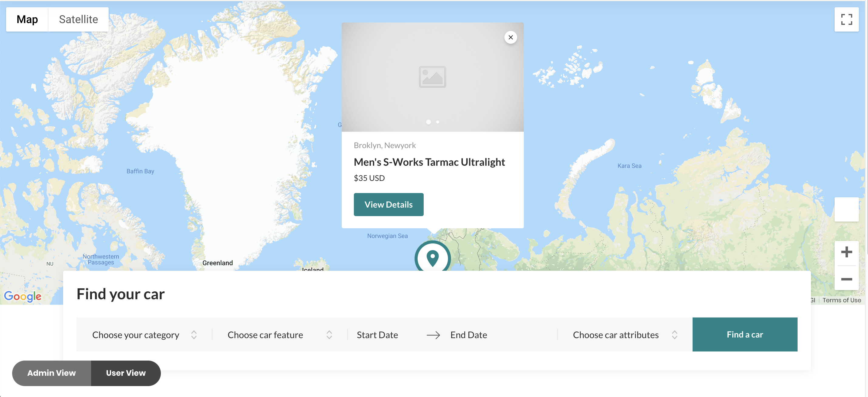Switch to Satellite map type
Image resolution: width=868 pixels, height=397 pixels.
pos(78,19)
